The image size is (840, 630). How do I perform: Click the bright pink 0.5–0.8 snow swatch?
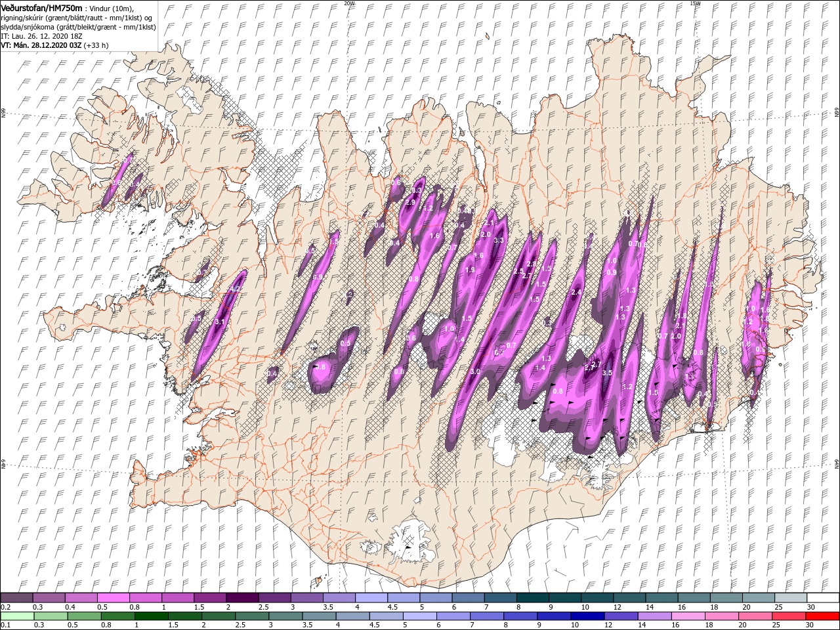pyautogui.click(x=114, y=598)
